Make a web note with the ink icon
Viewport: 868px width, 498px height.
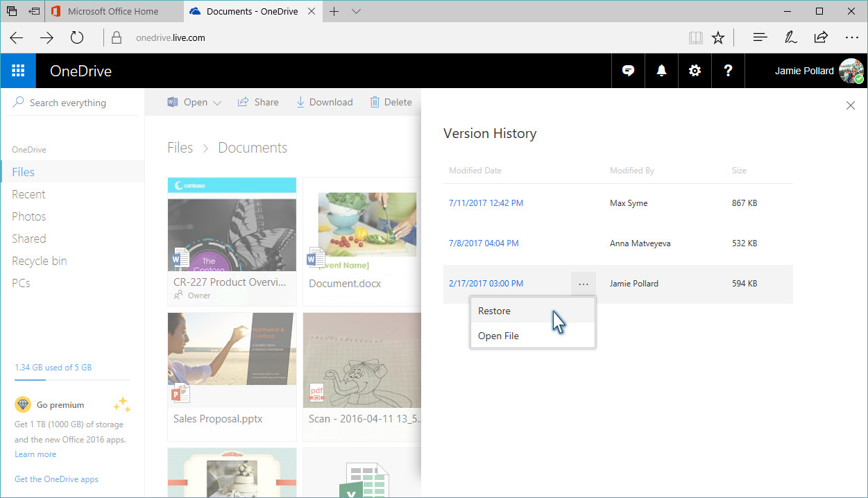(790, 37)
